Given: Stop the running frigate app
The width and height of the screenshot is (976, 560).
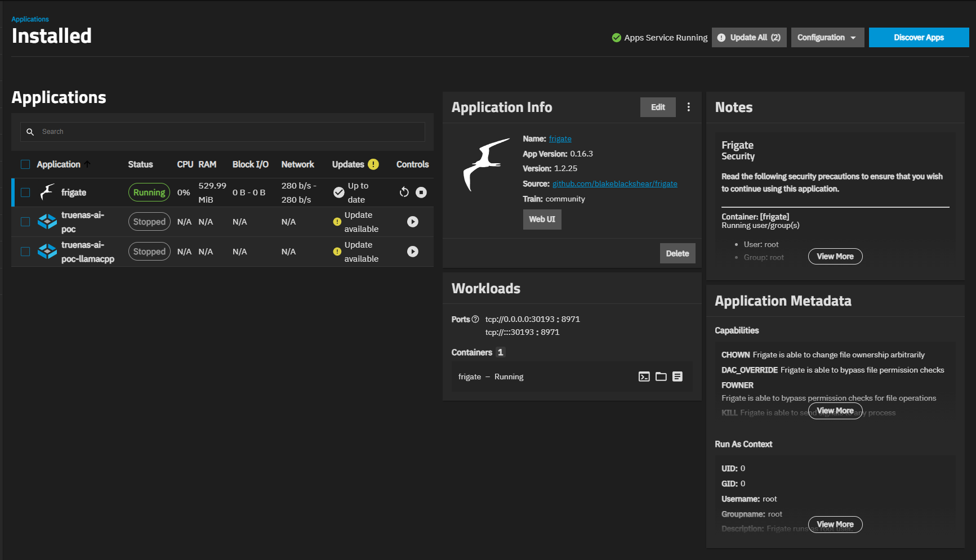Looking at the screenshot, I should tap(421, 192).
